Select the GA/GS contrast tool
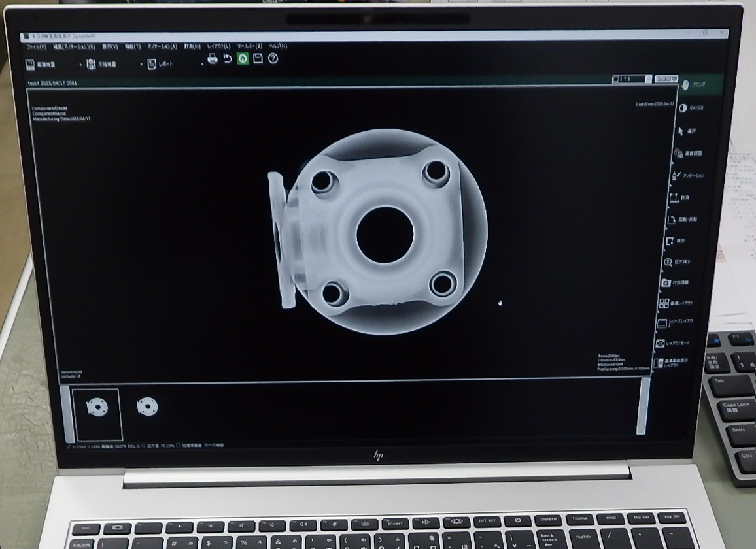Image resolution: width=756 pixels, height=549 pixels. [683, 108]
